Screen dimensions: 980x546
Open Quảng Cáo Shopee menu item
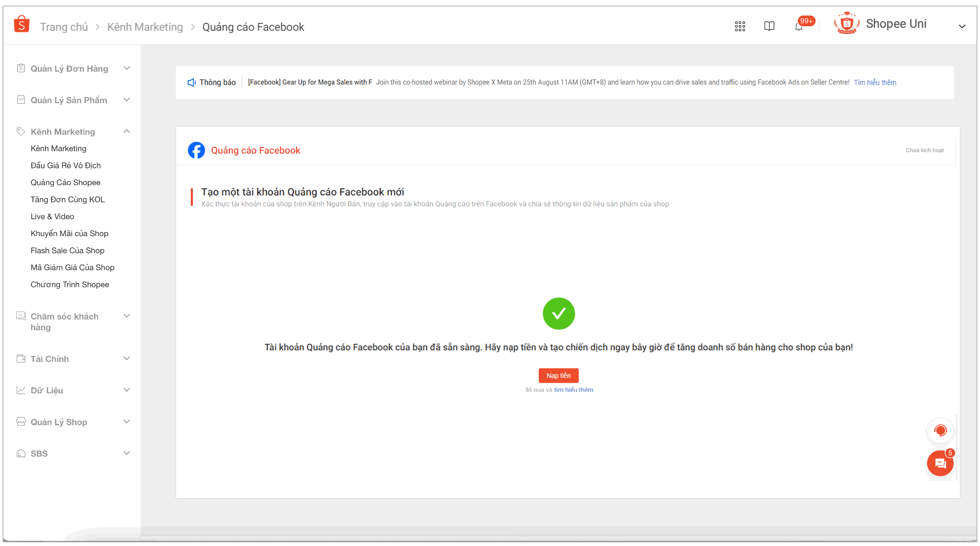coord(65,183)
